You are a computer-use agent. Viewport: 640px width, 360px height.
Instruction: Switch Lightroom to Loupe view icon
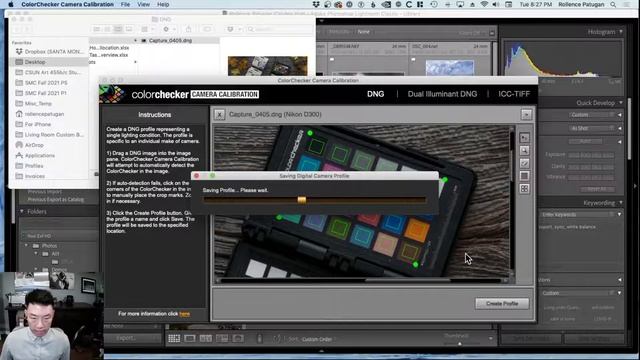(190, 338)
